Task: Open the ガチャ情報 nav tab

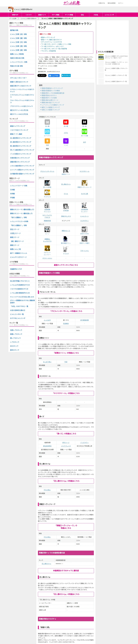Action: 56,15
